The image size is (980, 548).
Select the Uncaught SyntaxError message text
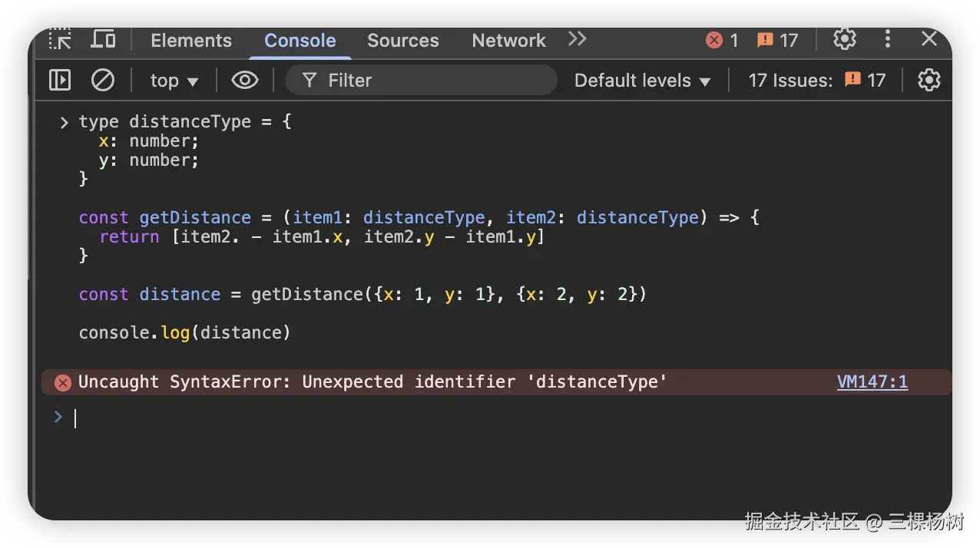pyautogui.click(x=372, y=381)
